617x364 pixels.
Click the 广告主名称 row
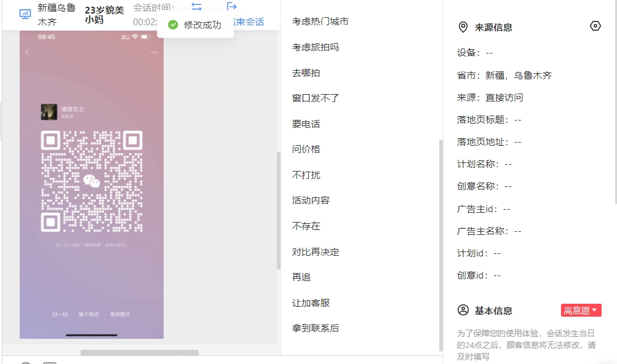pyautogui.click(x=489, y=231)
